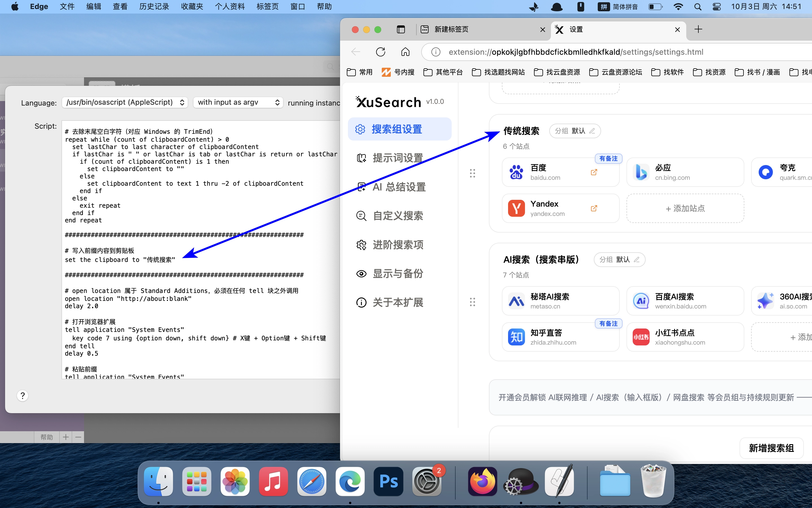Open Firefox from the Dock
This screenshot has width=812, height=508.
coord(482,481)
